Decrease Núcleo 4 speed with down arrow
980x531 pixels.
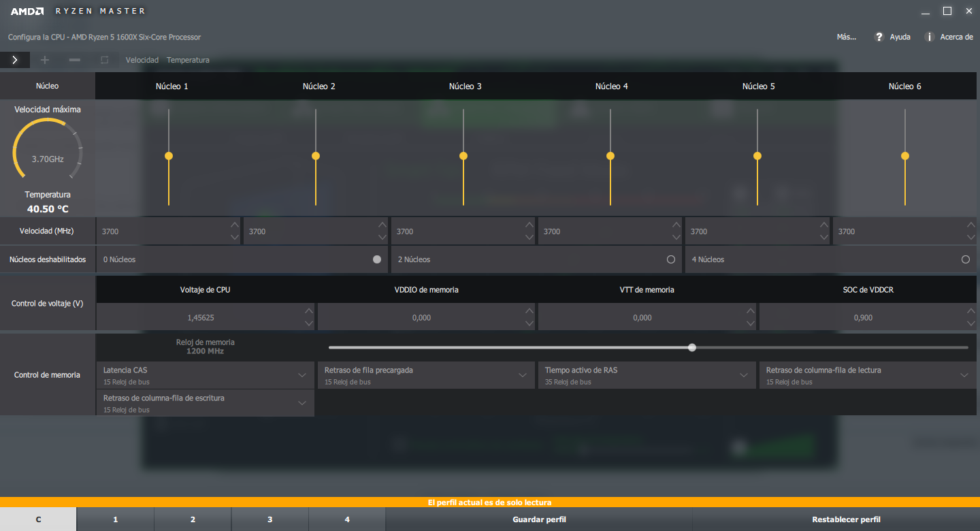676,237
